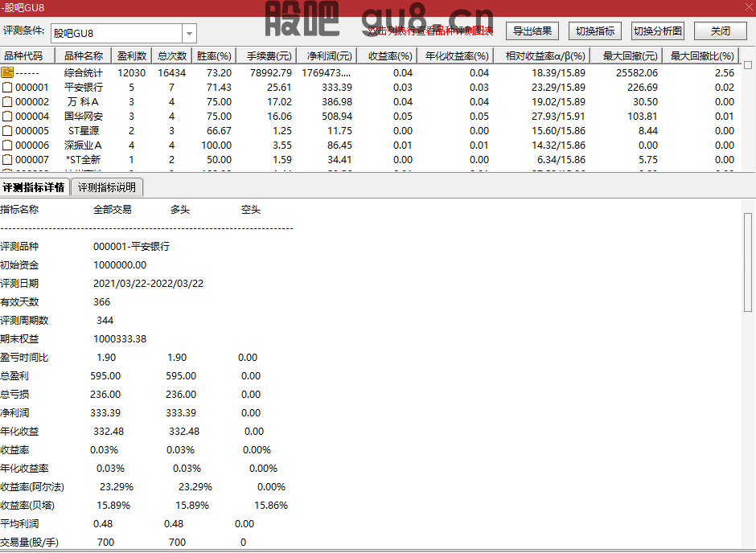Sort by the 品种代码 column header
The image size is (756, 553).
click(27, 56)
